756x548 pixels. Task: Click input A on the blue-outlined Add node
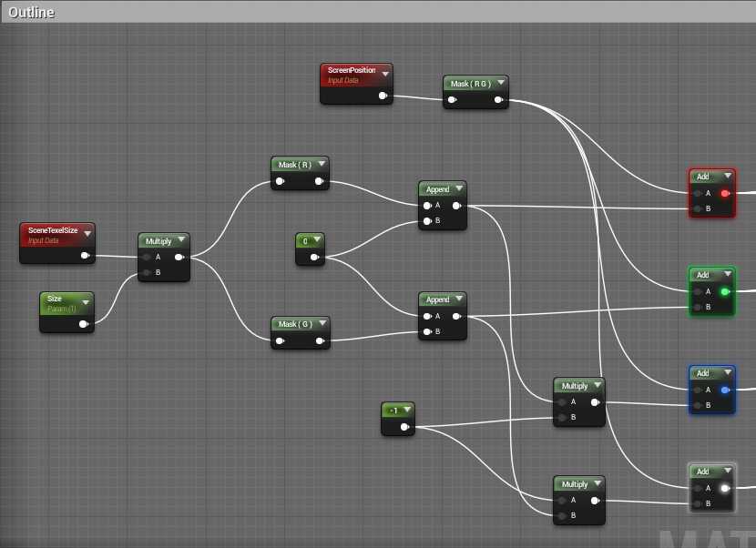click(x=697, y=391)
